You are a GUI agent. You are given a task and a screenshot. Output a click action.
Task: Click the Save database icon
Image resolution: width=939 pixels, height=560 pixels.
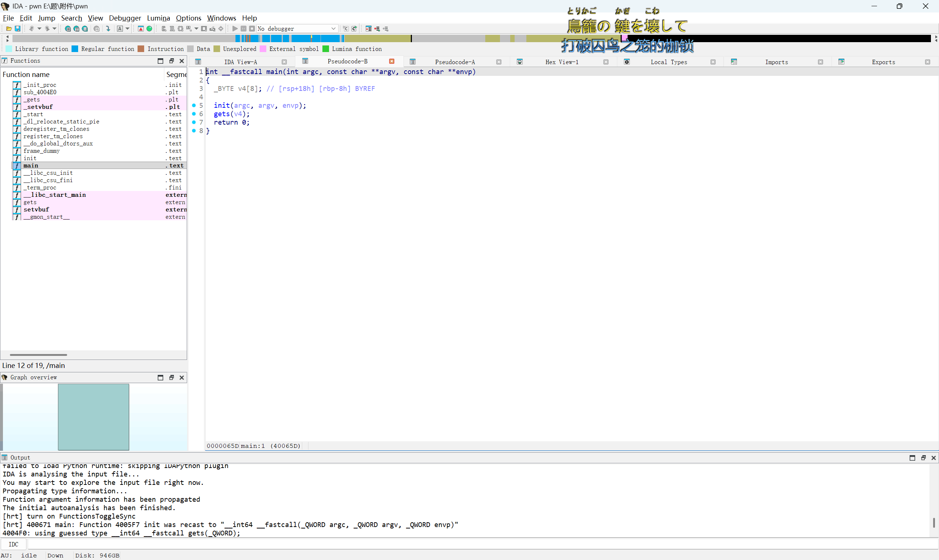point(17,29)
